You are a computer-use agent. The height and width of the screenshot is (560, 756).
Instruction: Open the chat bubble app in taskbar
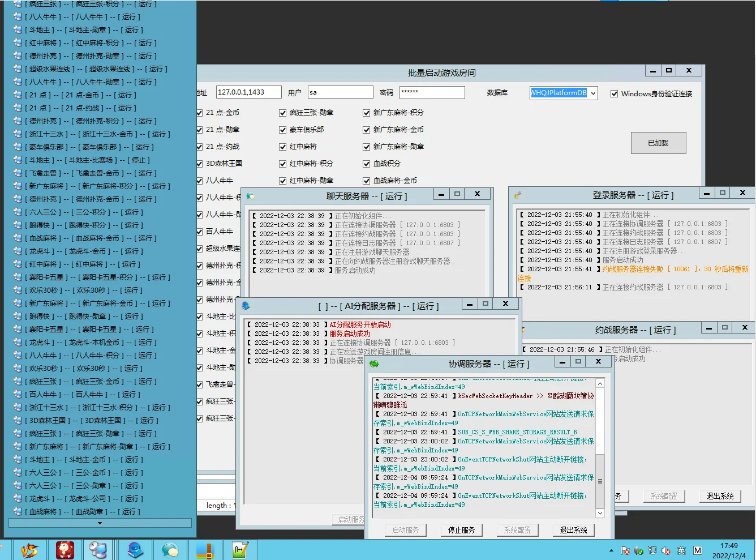tap(170, 550)
